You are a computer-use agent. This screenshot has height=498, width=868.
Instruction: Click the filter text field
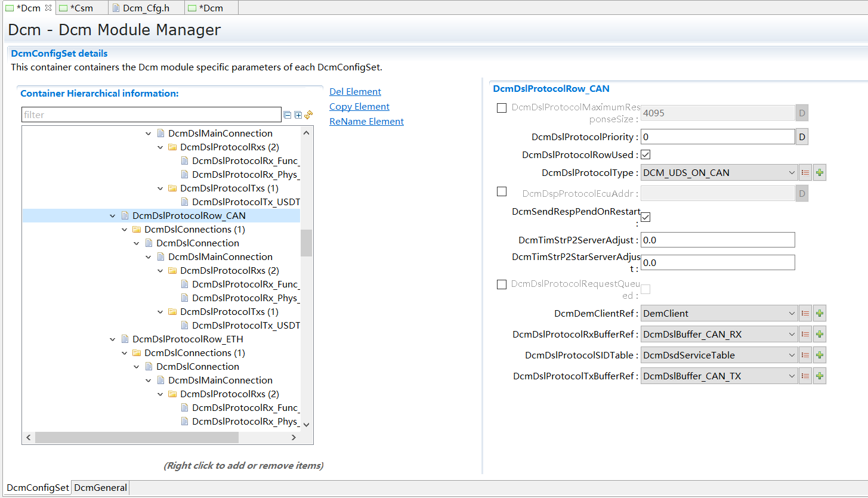click(151, 115)
